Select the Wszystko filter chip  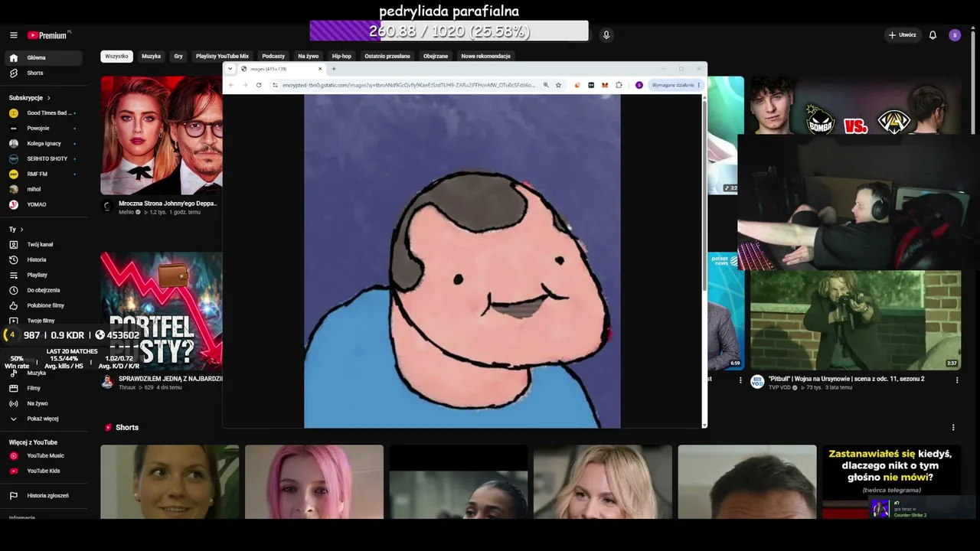[116, 56]
